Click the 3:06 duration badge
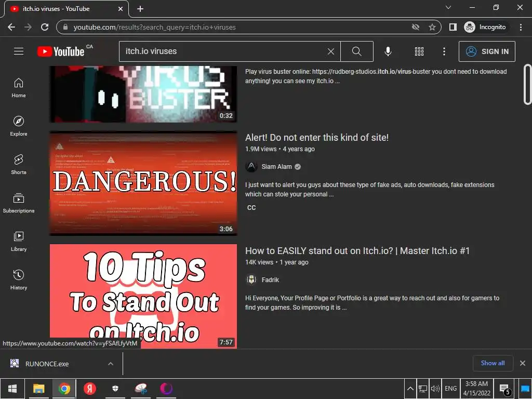 [226, 229]
